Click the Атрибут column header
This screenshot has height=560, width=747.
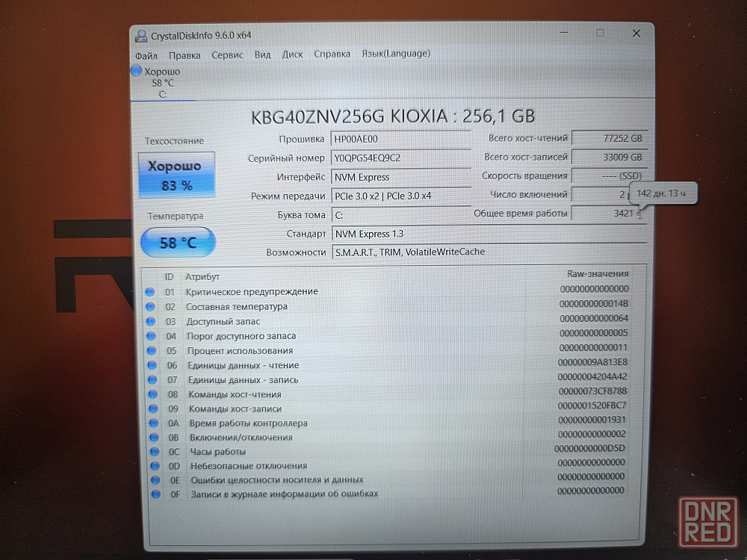pyautogui.click(x=202, y=277)
